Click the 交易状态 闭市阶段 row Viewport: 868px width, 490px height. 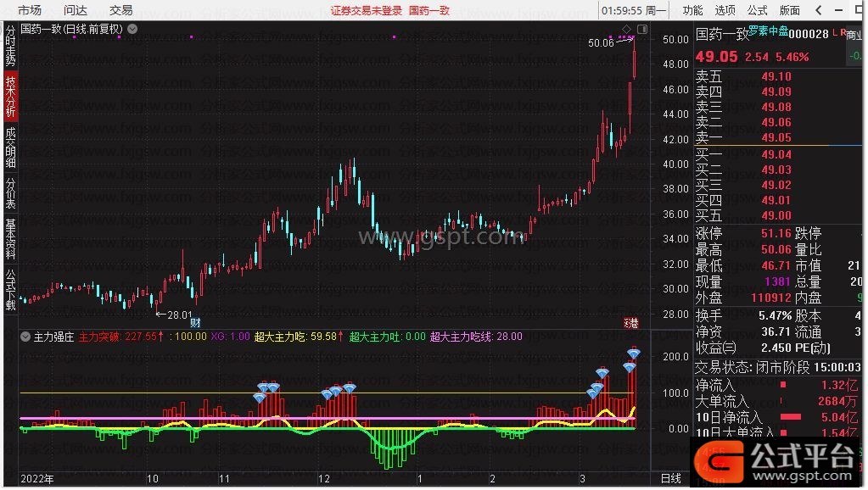(778, 367)
